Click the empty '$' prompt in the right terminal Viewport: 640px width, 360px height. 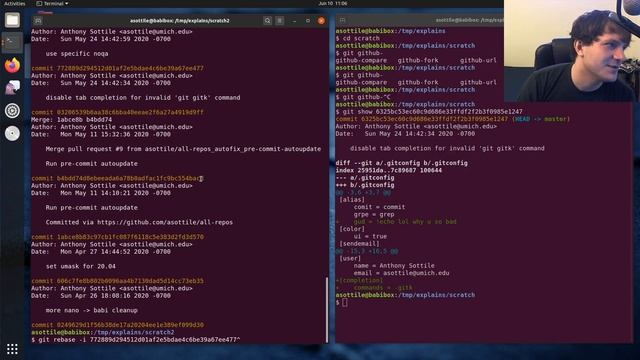pos(342,303)
